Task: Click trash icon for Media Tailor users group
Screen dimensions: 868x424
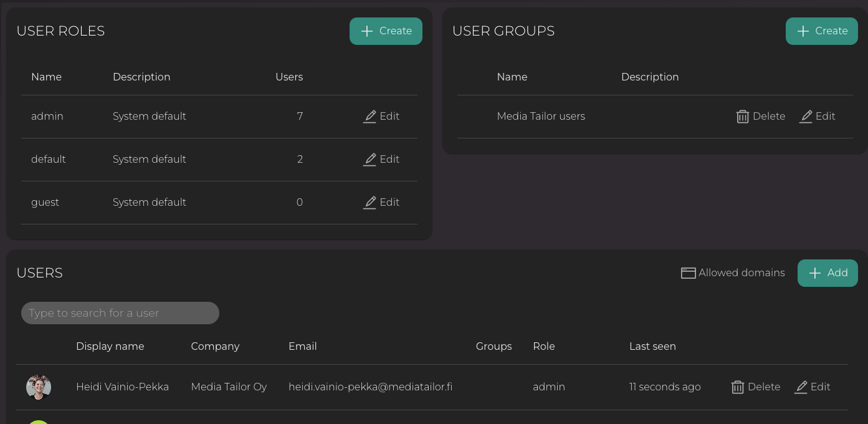Action: (742, 117)
